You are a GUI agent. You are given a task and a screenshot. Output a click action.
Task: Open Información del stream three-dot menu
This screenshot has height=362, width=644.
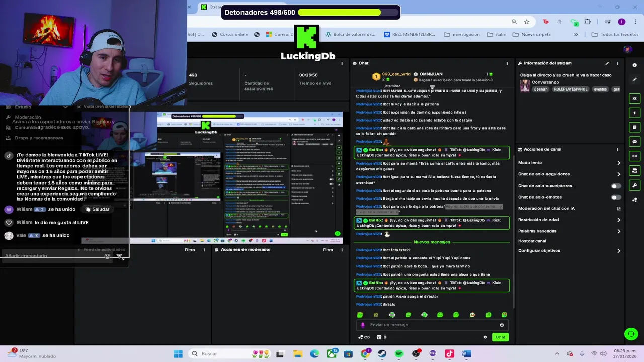point(617,63)
